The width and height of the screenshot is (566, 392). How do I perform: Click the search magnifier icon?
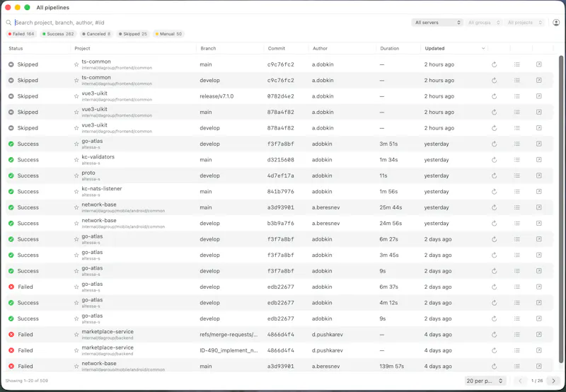8,23
